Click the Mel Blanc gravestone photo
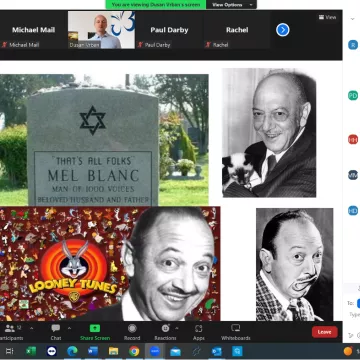 pyautogui.click(x=104, y=140)
